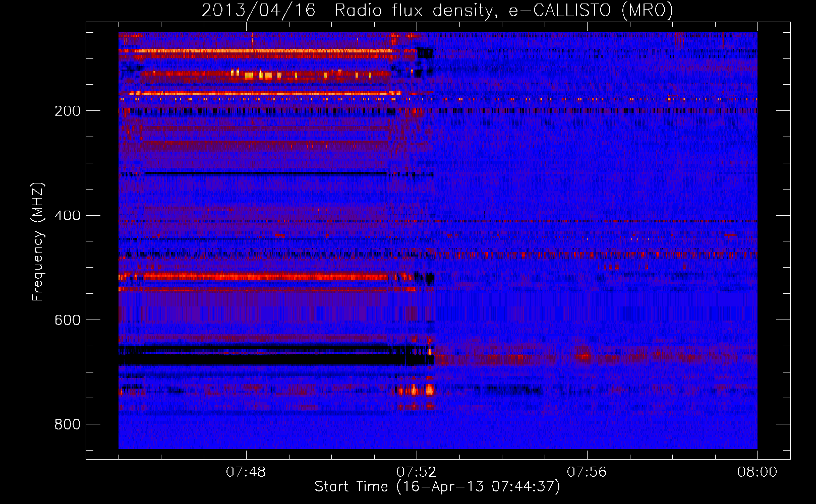816x504 pixels.
Task: Click the 600 frequency tick label
Action: 68,320
